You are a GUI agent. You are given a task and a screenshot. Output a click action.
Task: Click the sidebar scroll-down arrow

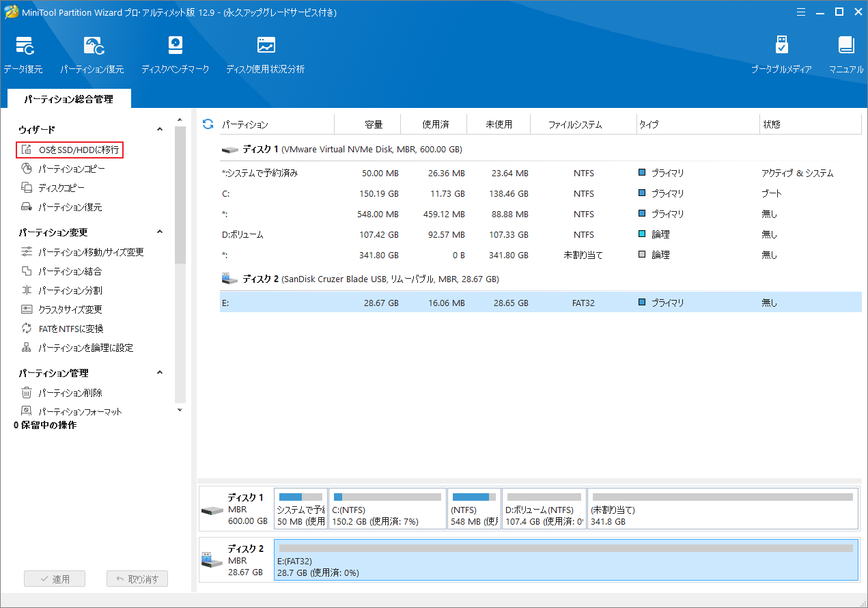tap(180, 410)
